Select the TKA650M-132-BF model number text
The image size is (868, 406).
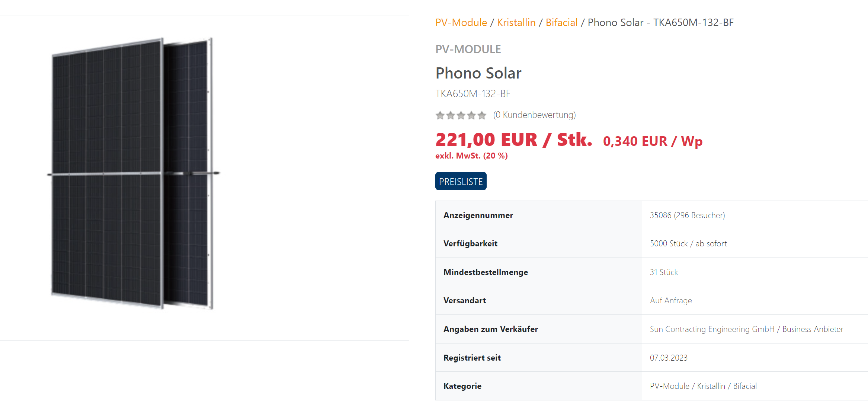click(473, 94)
